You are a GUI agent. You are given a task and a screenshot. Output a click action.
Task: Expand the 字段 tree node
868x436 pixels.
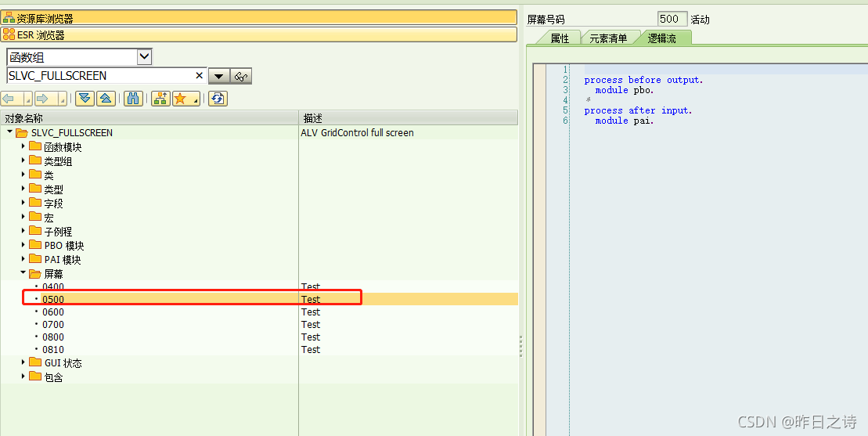tap(23, 203)
